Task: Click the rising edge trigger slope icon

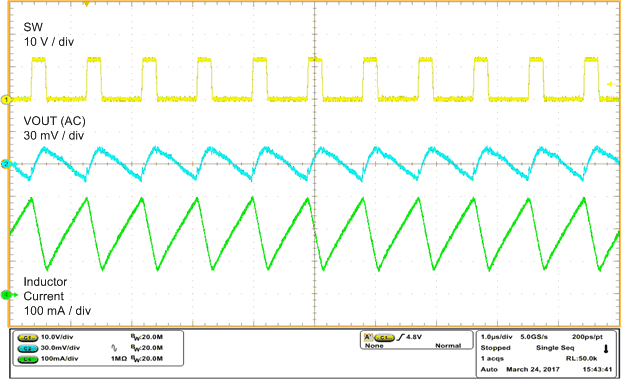Action: tap(401, 338)
